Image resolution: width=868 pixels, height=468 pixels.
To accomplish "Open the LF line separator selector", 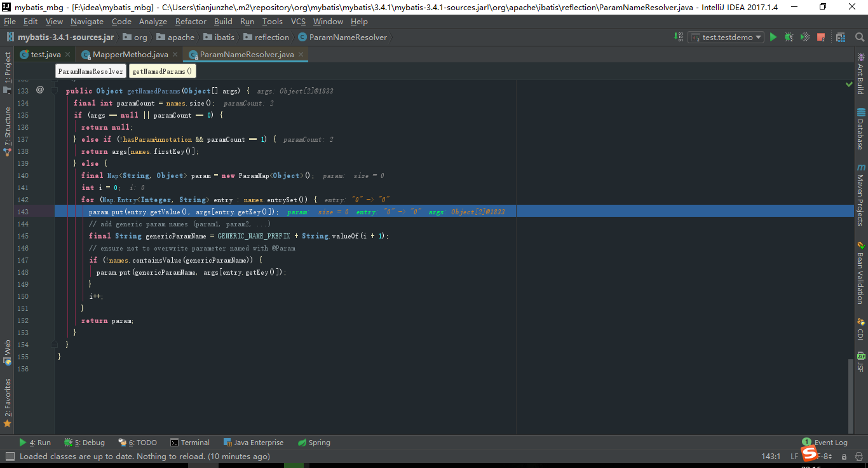I will tap(794, 456).
